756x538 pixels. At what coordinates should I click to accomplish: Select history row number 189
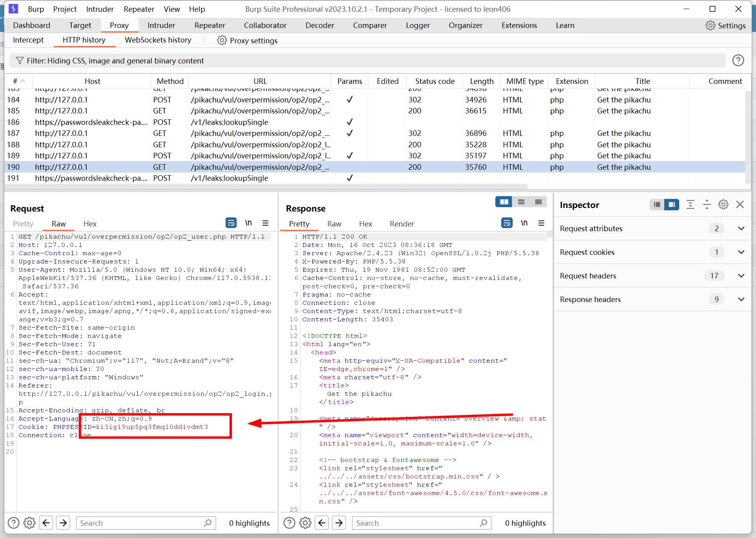375,156
